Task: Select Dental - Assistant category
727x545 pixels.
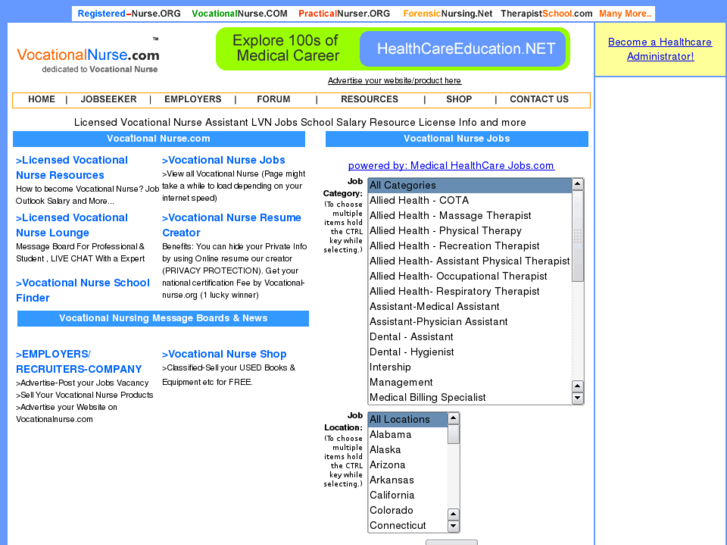Action: [470, 337]
